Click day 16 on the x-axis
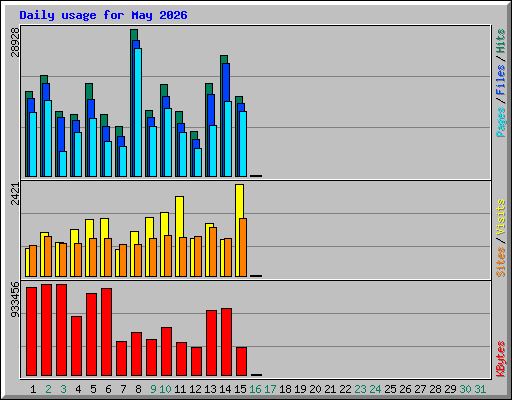 coord(255,389)
